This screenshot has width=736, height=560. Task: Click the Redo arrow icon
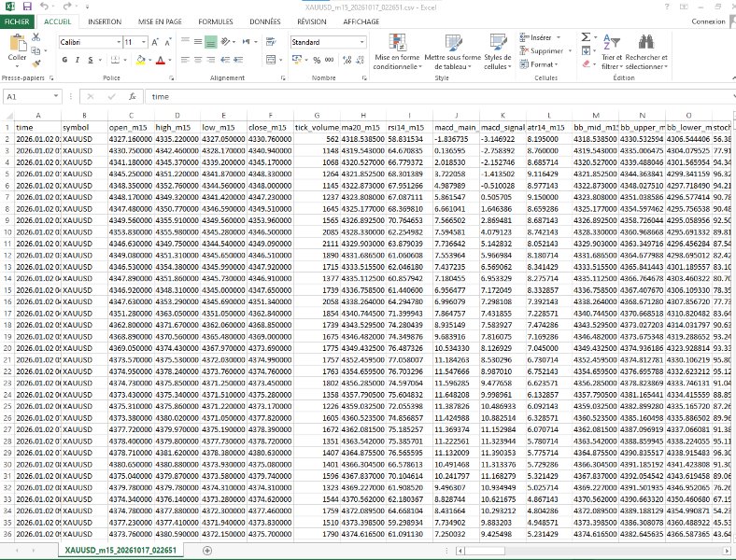click(x=66, y=7)
